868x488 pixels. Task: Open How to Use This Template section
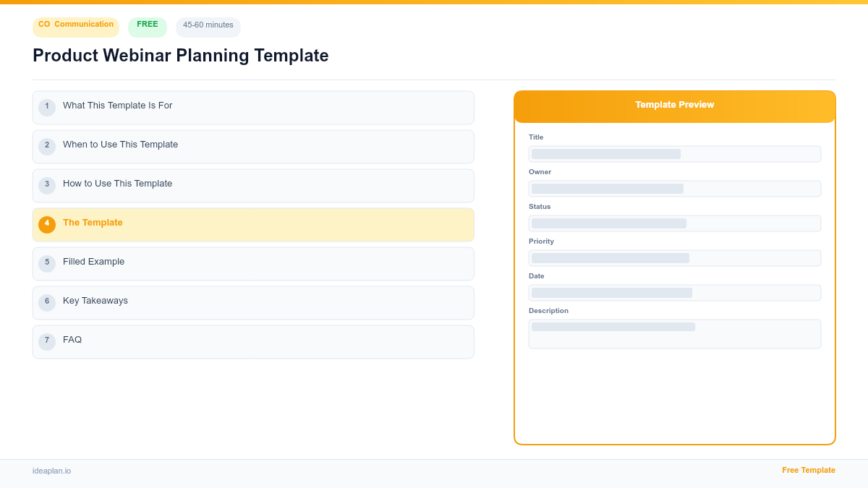tap(253, 186)
